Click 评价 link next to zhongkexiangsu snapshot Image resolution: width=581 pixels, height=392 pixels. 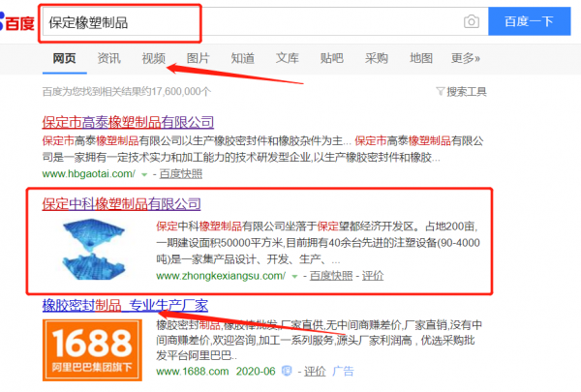(373, 276)
